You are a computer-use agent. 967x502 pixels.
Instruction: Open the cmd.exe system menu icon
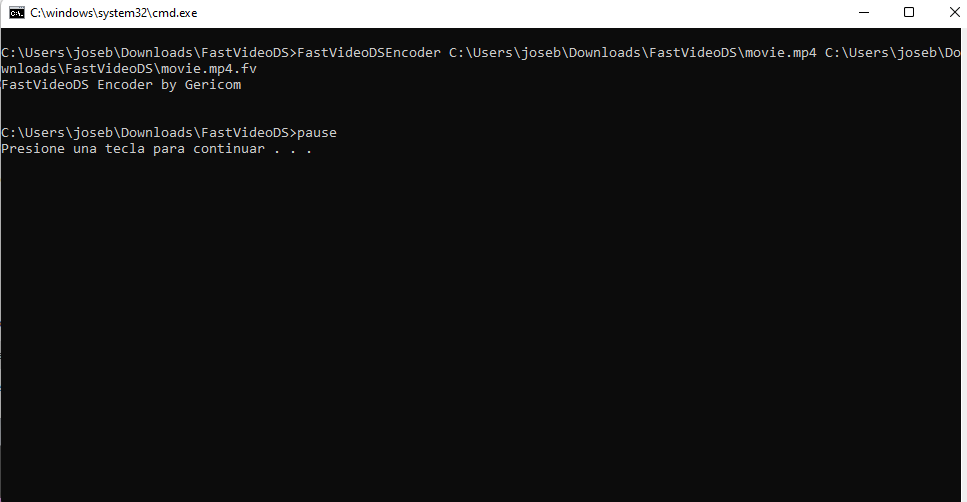[x=17, y=13]
